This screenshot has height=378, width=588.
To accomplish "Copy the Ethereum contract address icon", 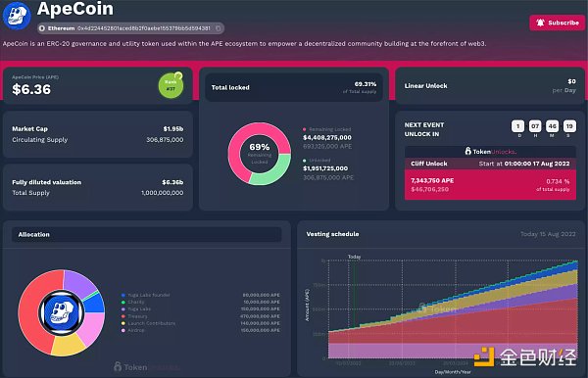I will [218, 28].
